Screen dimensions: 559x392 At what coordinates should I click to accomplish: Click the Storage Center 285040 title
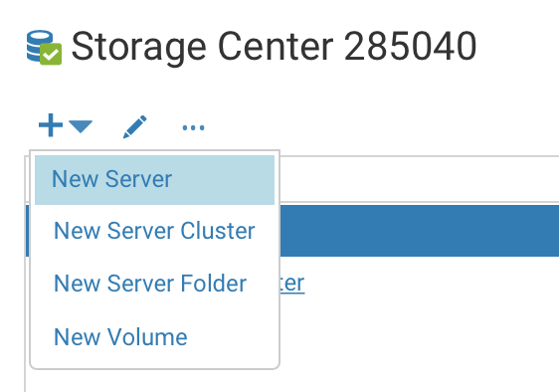(x=274, y=47)
